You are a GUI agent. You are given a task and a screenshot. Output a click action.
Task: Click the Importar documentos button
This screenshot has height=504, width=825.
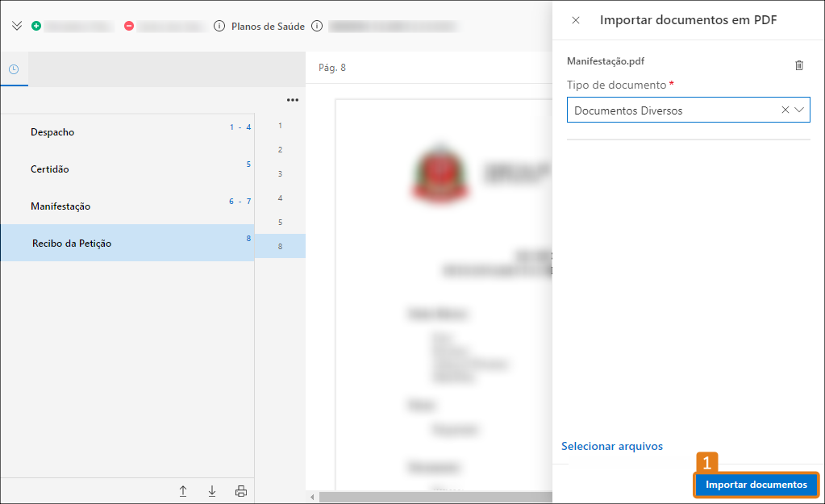click(x=756, y=485)
